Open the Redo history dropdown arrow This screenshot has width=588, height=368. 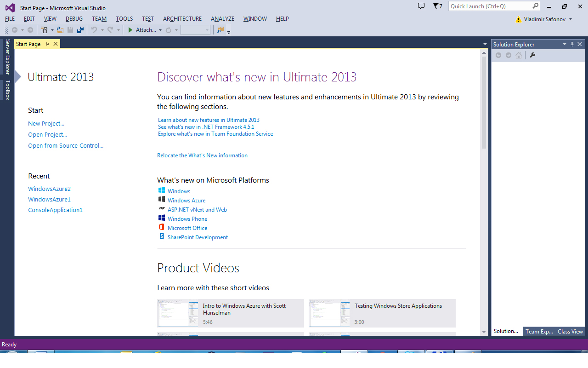tap(118, 30)
